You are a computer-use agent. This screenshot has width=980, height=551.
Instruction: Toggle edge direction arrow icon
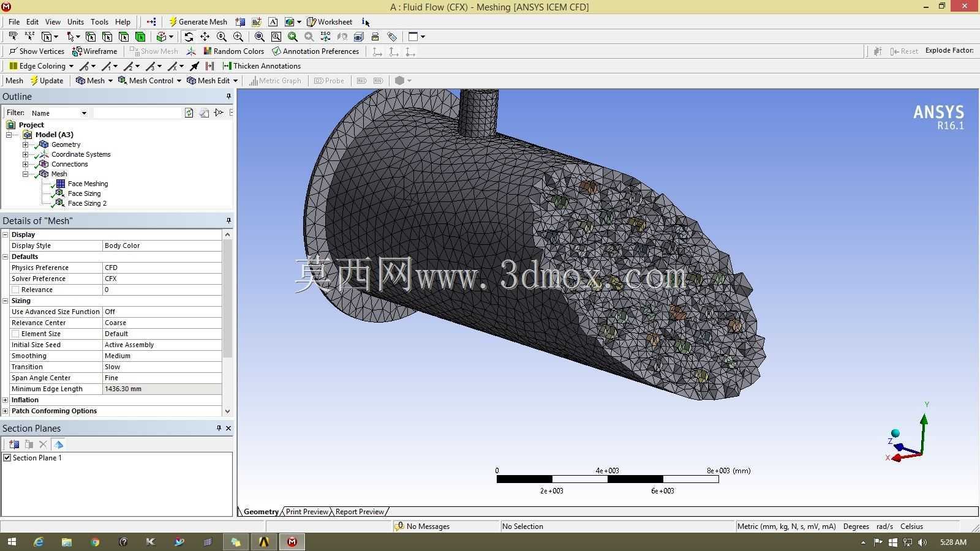[195, 66]
